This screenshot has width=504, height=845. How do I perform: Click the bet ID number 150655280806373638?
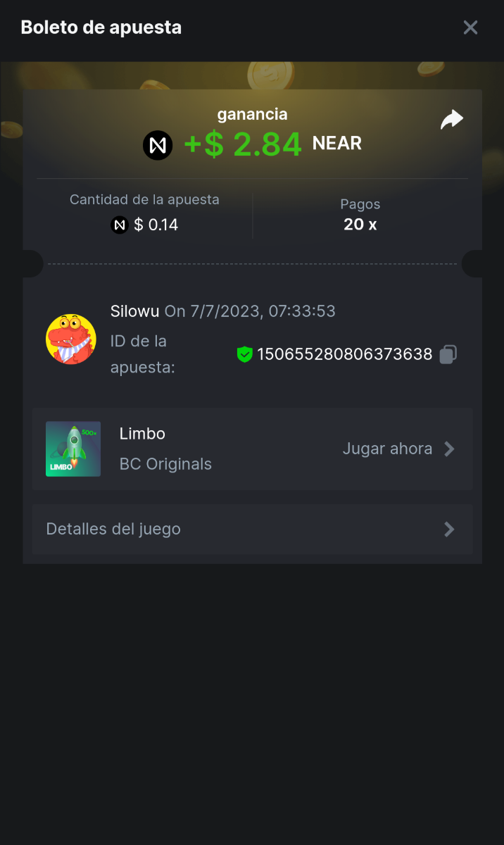(x=344, y=354)
